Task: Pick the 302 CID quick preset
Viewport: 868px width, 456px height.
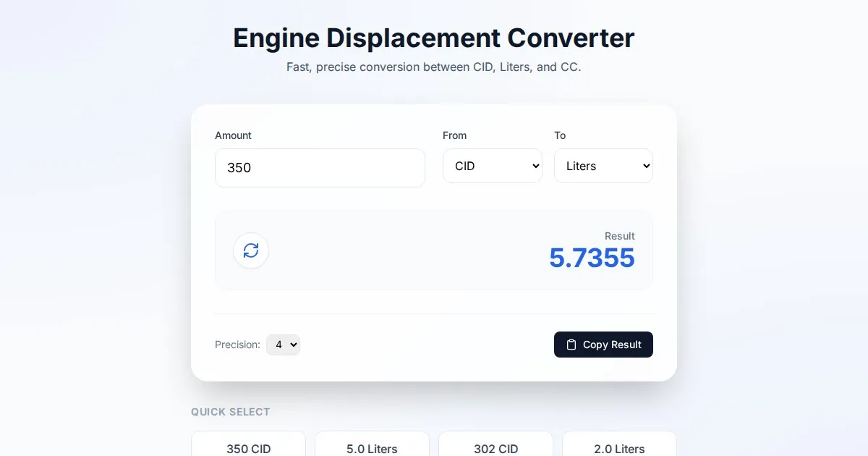Action: [x=495, y=447]
